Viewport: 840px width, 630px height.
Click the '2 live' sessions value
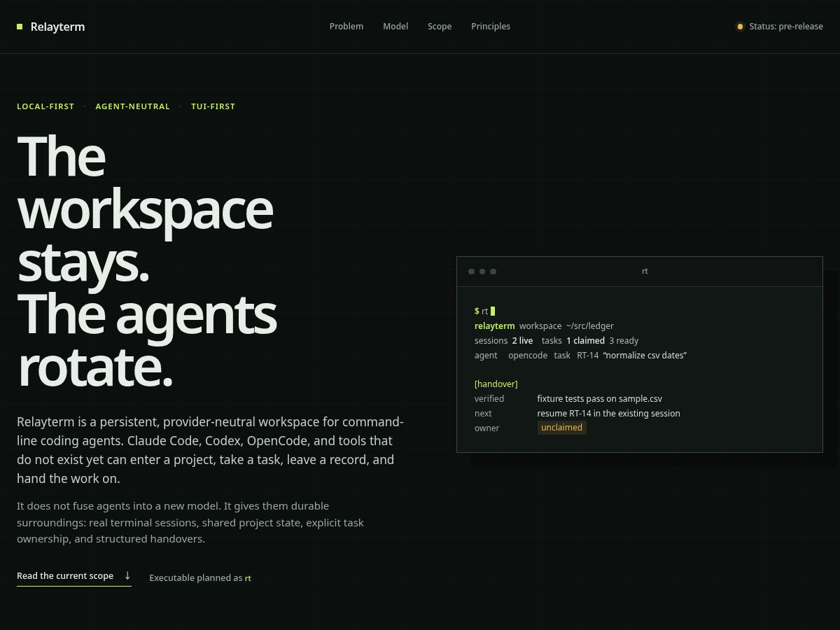[x=522, y=341]
